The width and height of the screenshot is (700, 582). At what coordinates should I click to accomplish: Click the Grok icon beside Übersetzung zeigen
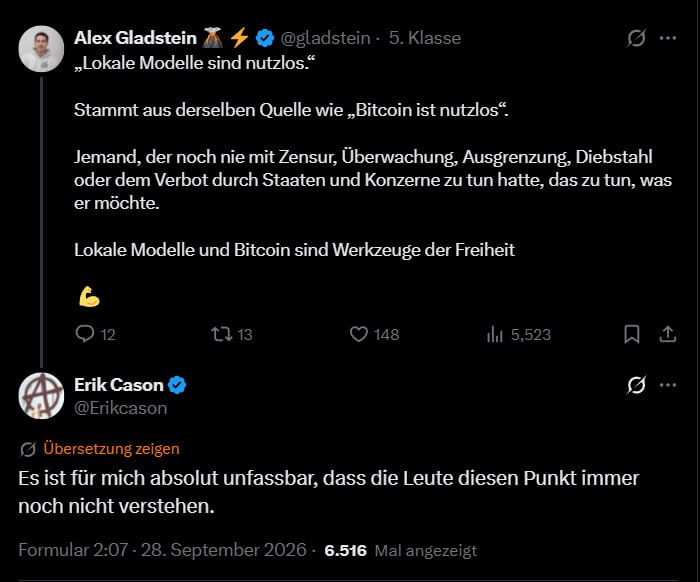click(x=28, y=449)
